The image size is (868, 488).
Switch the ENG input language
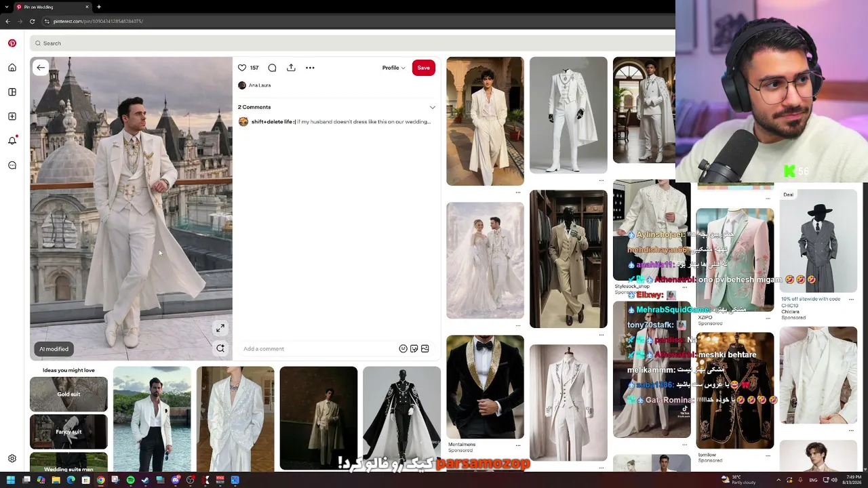click(813, 480)
